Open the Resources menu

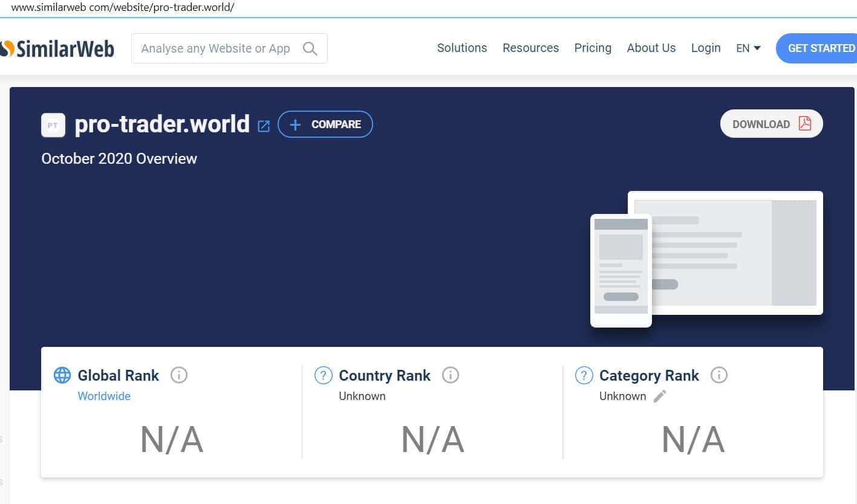(530, 48)
